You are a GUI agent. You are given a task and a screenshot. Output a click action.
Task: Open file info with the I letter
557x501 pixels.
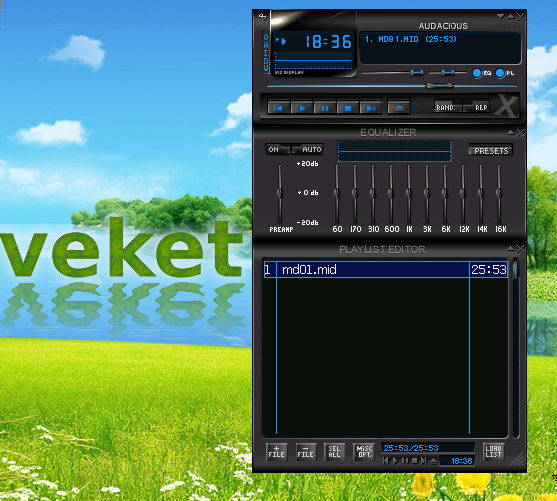click(x=266, y=52)
